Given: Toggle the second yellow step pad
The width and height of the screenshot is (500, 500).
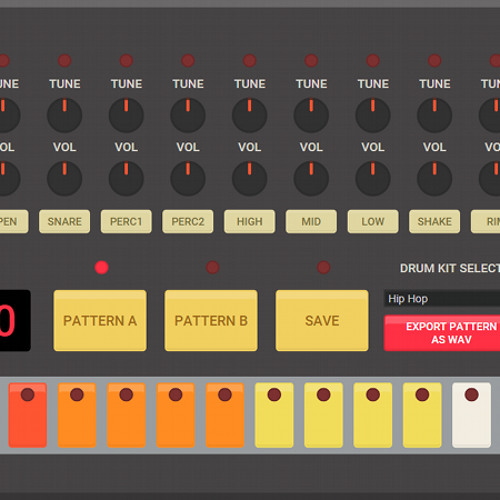Looking at the screenshot, I should [x=324, y=415].
